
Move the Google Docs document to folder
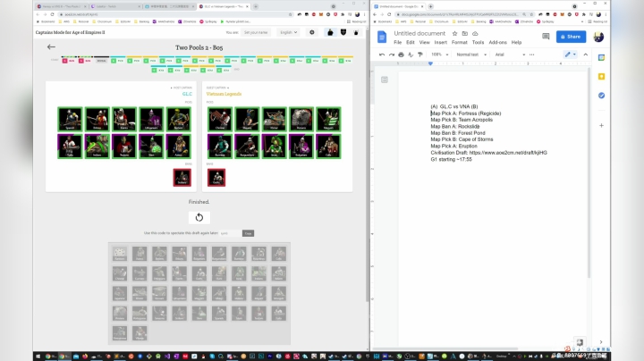(x=465, y=34)
